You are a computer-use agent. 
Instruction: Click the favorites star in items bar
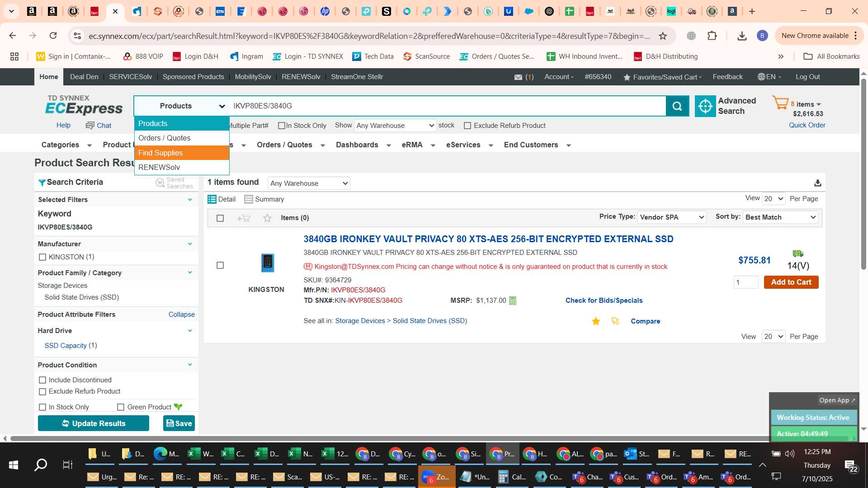[267, 218]
